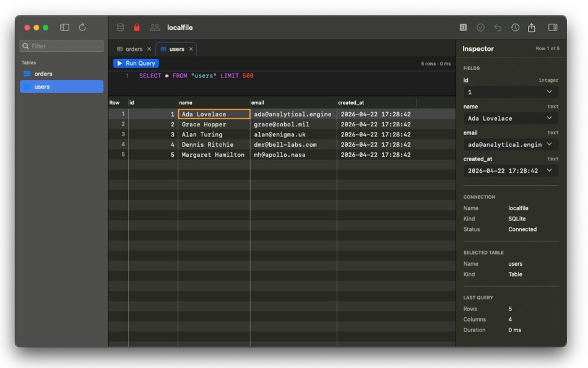Click the magnifier icon in Filter box

coord(25,46)
